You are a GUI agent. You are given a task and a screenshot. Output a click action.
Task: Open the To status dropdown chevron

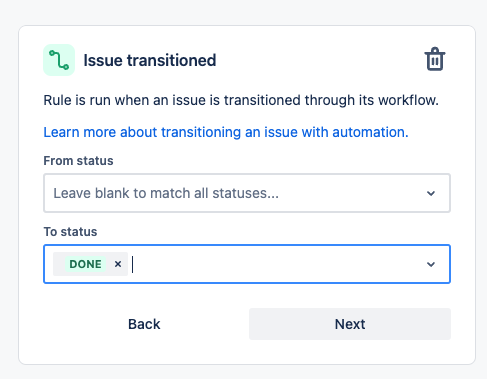[x=431, y=264]
